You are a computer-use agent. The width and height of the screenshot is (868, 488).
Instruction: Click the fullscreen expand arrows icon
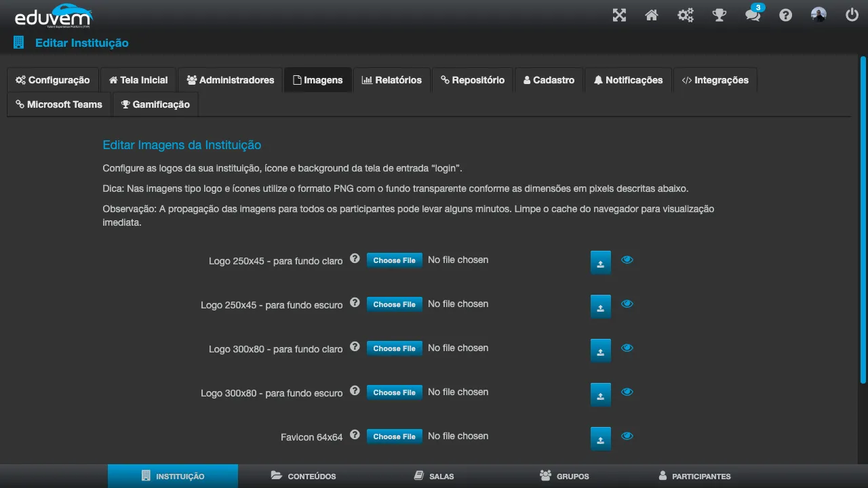point(619,15)
